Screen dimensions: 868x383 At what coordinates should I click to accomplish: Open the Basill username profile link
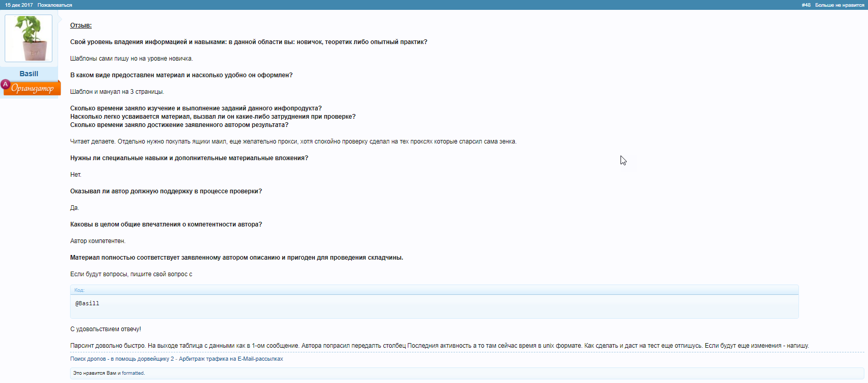point(29,74)
